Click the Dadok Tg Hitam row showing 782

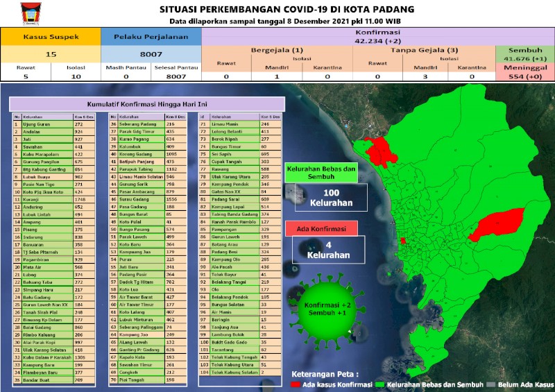[x=148, y=282]
